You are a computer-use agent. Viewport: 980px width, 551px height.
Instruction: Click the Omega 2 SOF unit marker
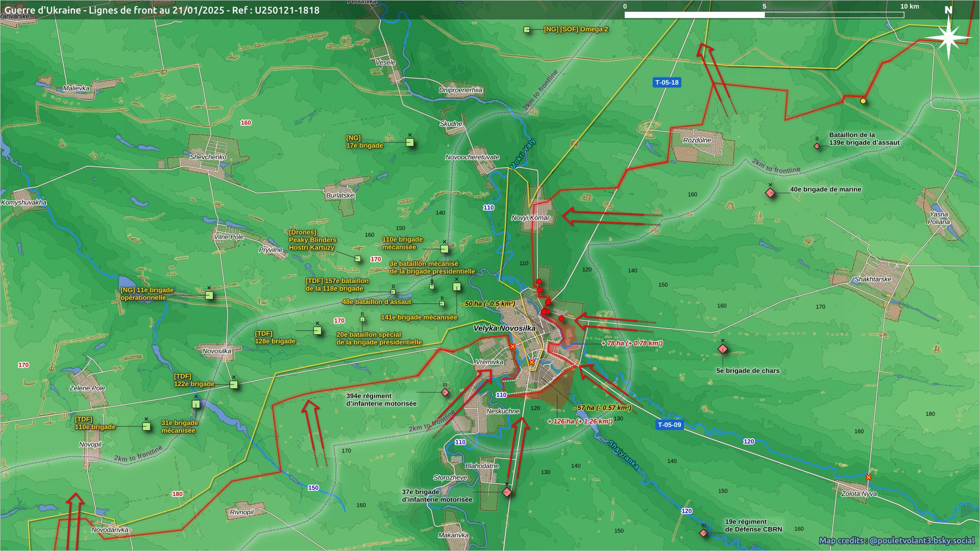click(x=527, y=30)
